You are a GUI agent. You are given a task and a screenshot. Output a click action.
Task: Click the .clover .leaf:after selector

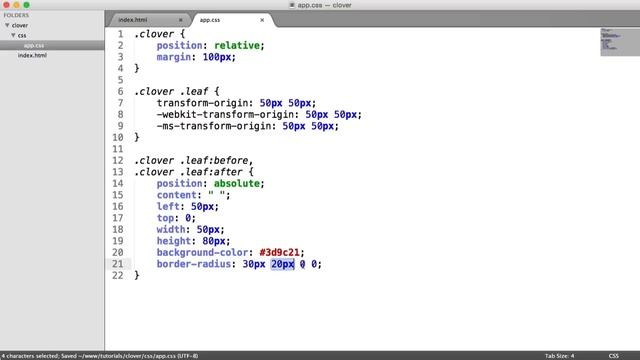(x=188, y=172)
